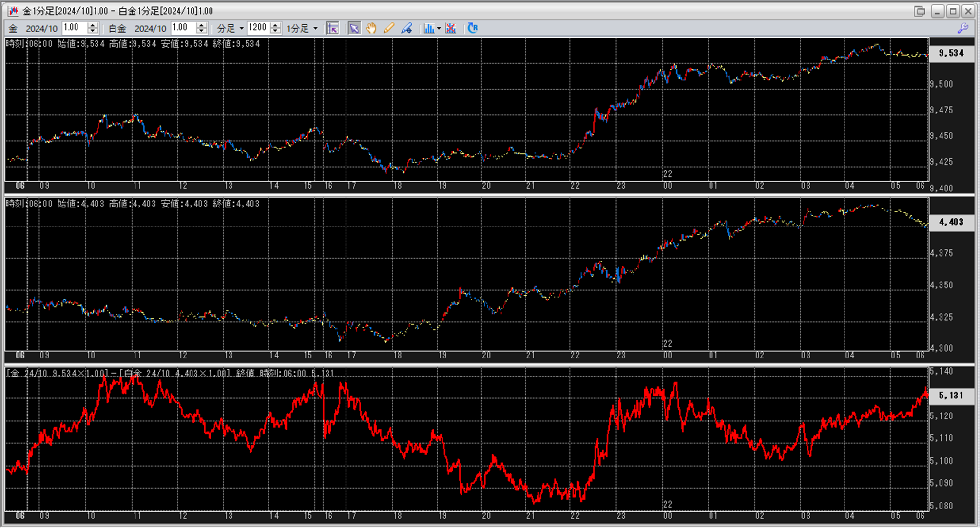Click the window pop-out icon in title bar
The width and height of the screenshot is (980, 528).
point(919,11)
